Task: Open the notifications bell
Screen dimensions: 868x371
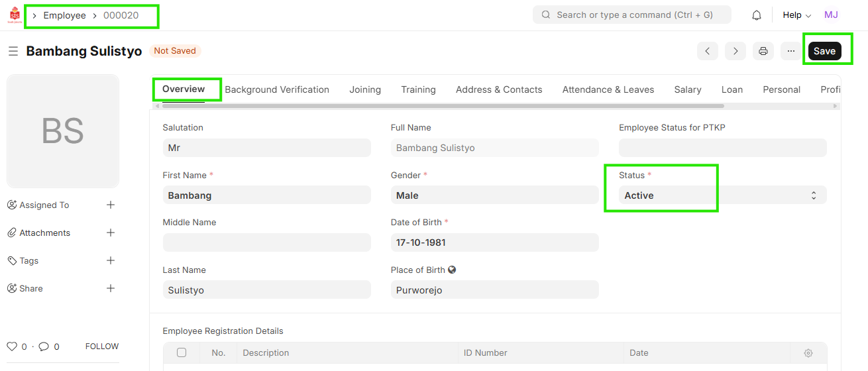Action: tap(757, 15)
